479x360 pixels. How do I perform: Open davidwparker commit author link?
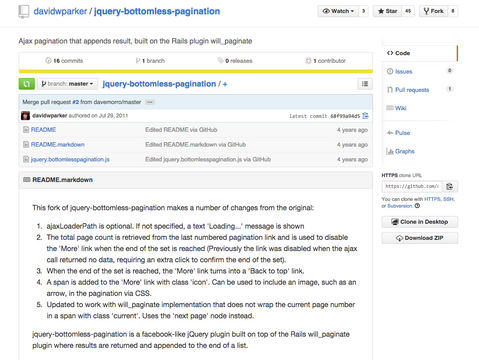pos(50,116)
